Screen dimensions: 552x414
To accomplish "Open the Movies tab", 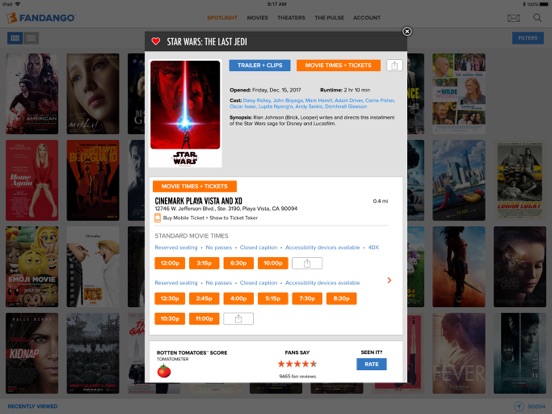I will click(x=257, y=18).
